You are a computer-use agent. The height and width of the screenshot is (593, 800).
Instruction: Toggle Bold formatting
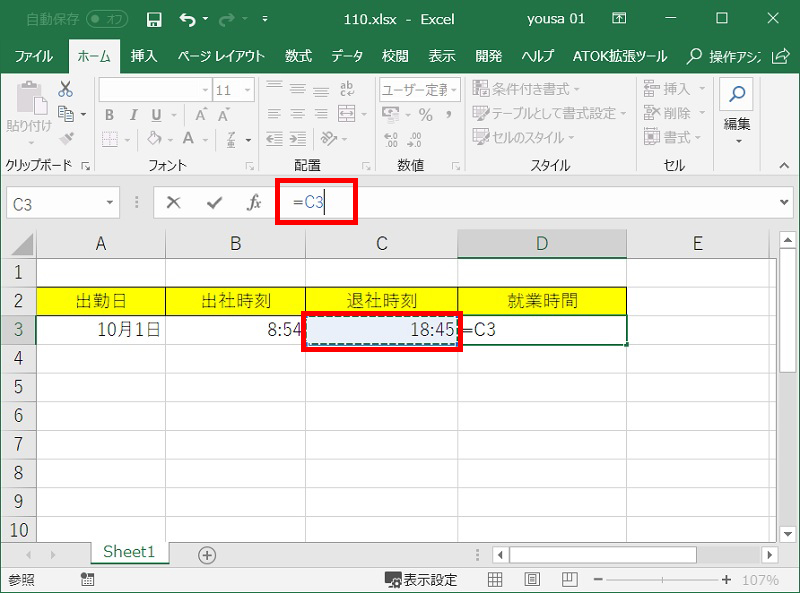[109, 115]
